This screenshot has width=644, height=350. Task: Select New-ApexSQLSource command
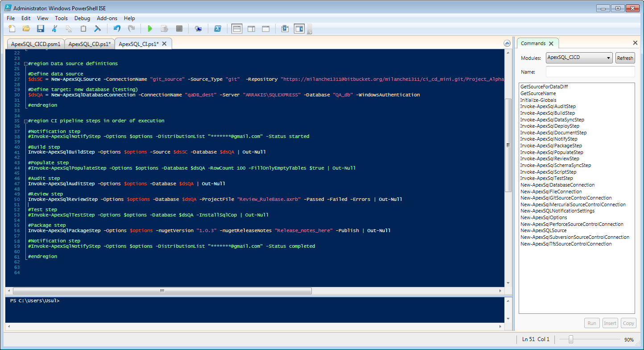pyautogui.click(x=543, y=230)
